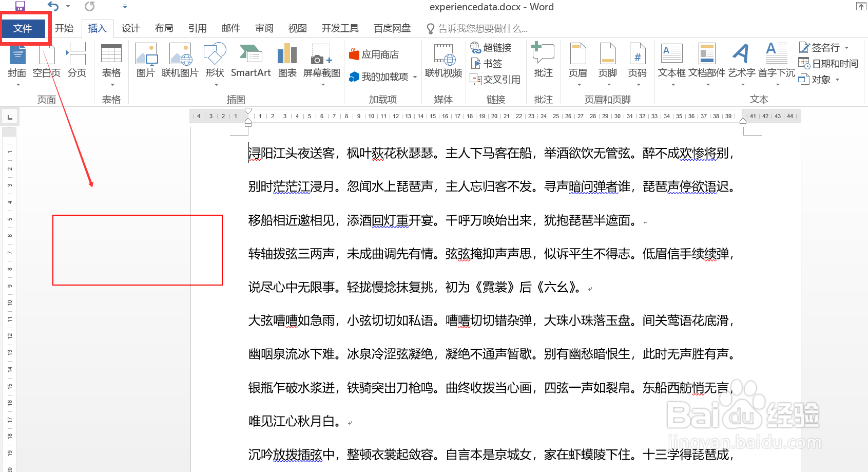Insert a page break with 分页
The image size is (868, 472).
click(77, 61)
